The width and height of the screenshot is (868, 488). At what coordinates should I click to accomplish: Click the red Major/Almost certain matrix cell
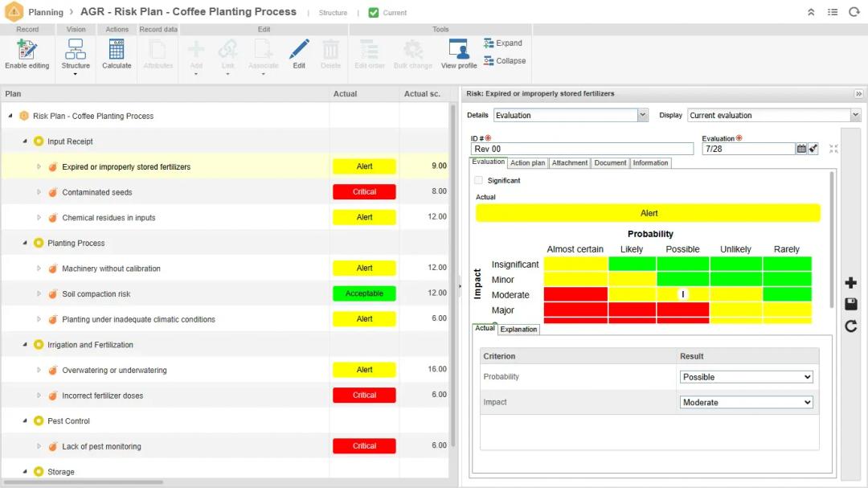pyautogui.click(x=575, y=310)
